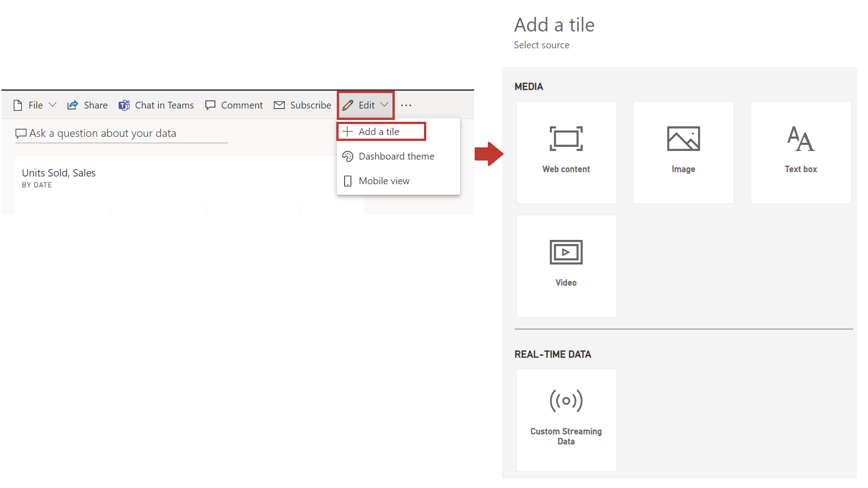Select the Web content tile label

pos(566,169)
